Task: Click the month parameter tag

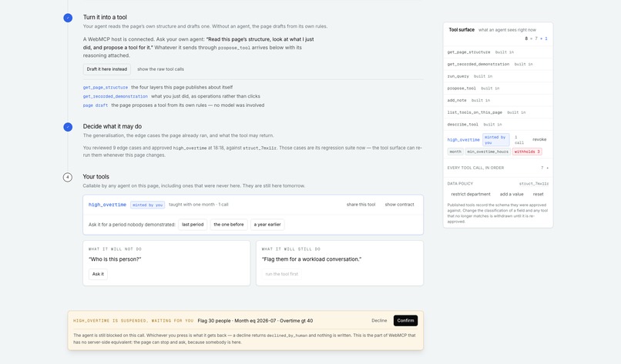Action: (x=455, y=152)
